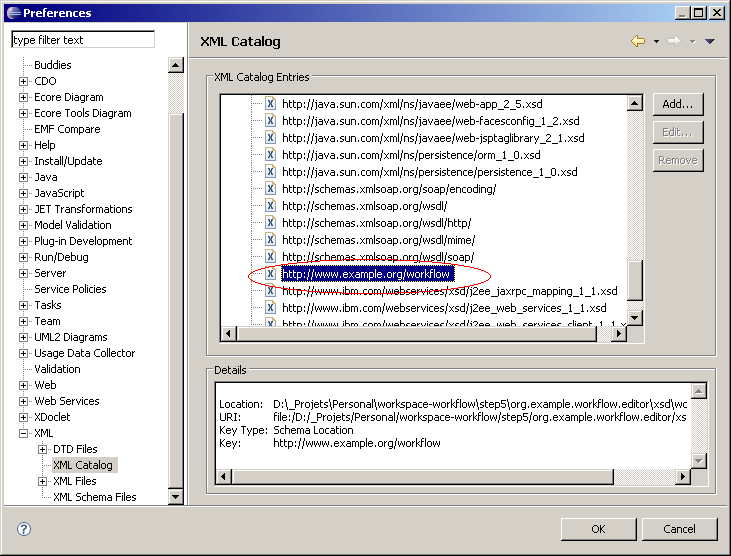
Task: Select the Validation preference page
Action: 57,369
